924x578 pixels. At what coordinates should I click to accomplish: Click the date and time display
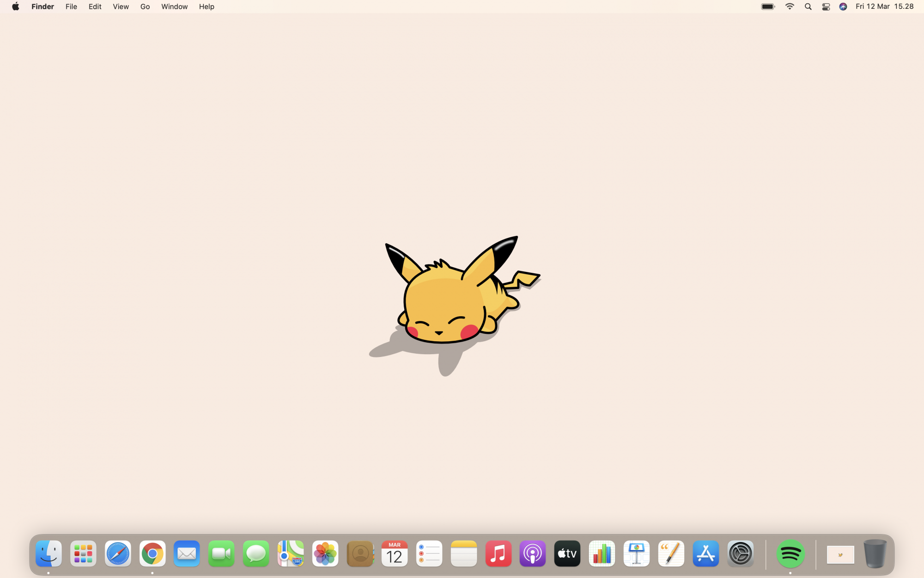[884, 6]
